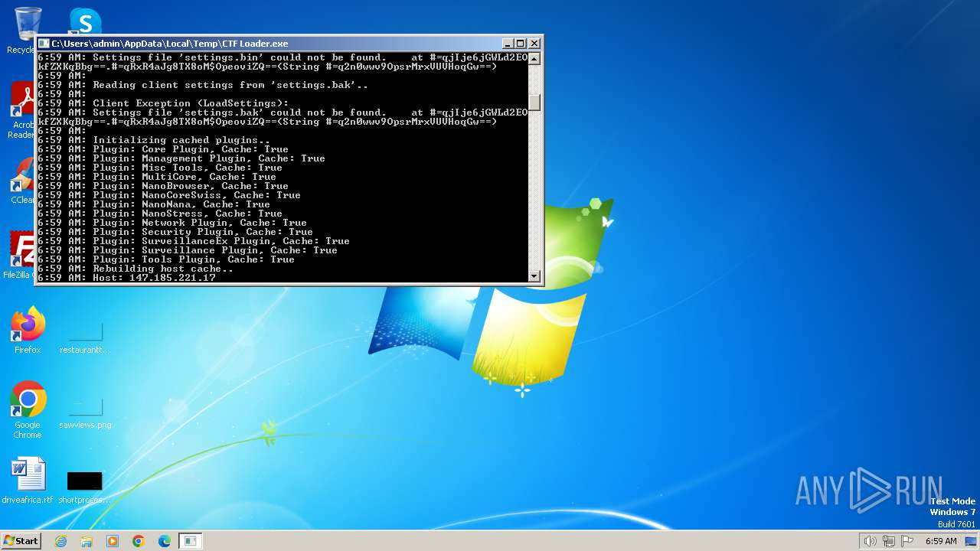Viewport: 980px width, 551px height.
Task: Open the Action Center flag icon
Action: [907, 541]
